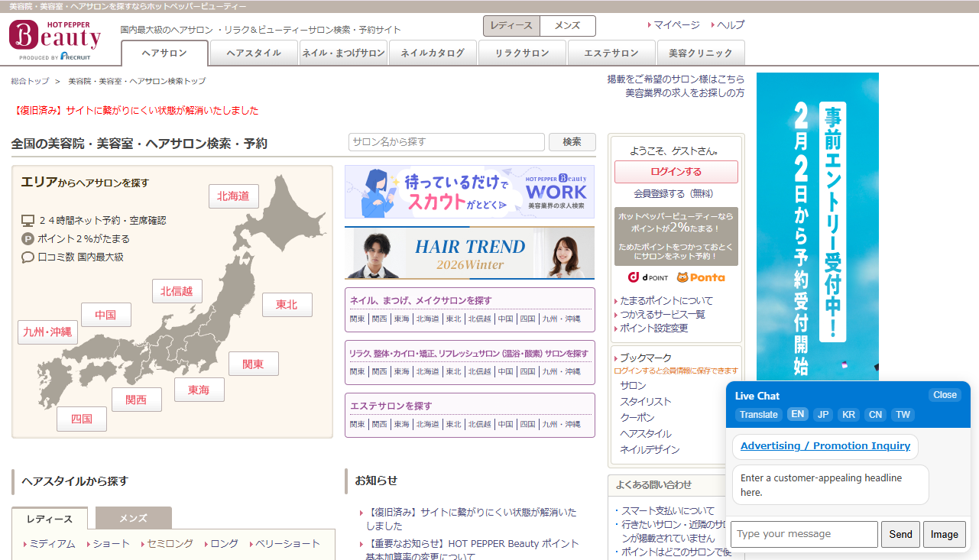Viewport: 979px width, 560px height.
Task: Select 北海道 on the Japan map
Action: click(233, 196)
